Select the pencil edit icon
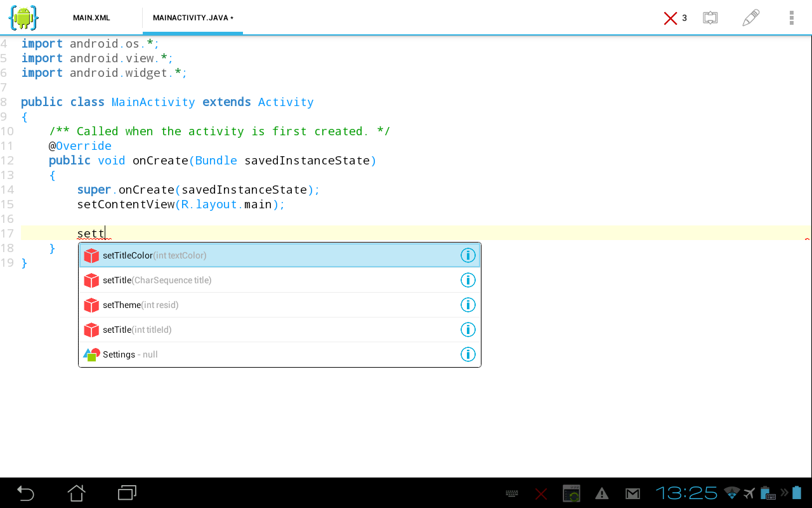Viewport: 812px width, 508px height. (750, 18)
